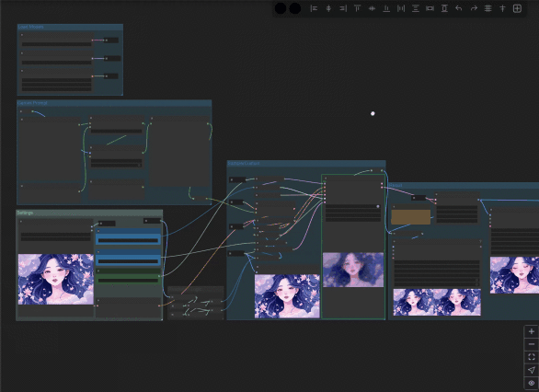This screenshot has width=539, height=392.
Task: Select the Caption Prompt group title
Action: click(32, 103)
